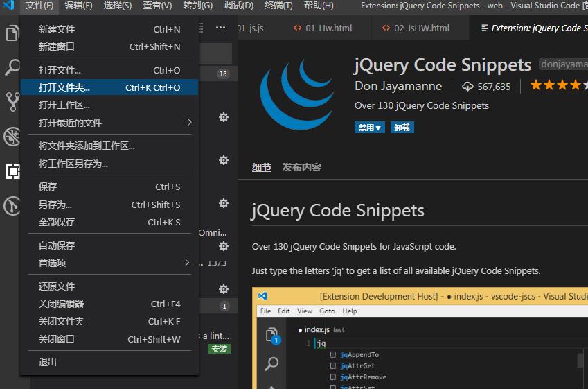The height and width of the screenshot is (389, 588).
Task: Click the extension version 1.37.3 text
Action: click(x=217, y=263)
